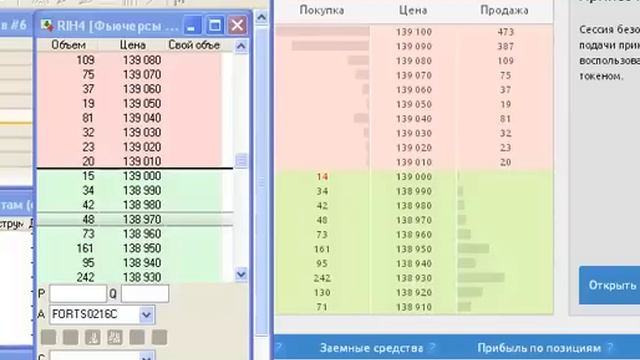Click the RIH4 order book scroll down arrow

click(x=241, y=274)
